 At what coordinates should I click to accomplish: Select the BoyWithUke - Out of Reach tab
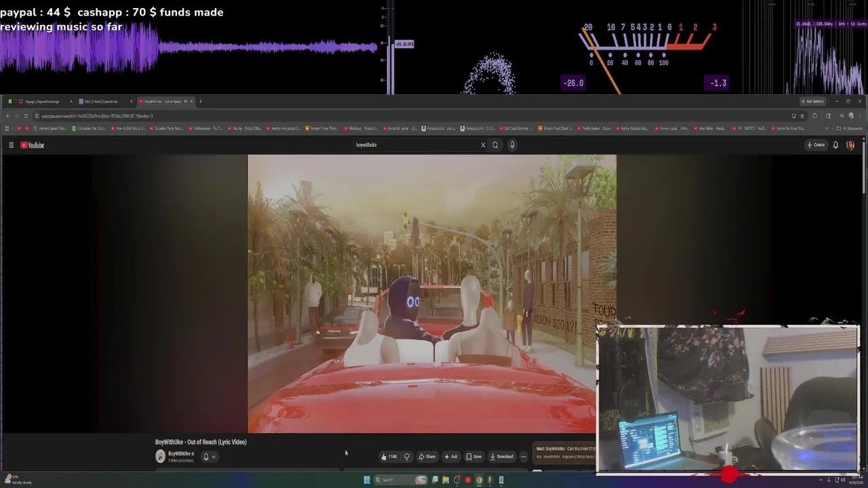click(163, 102)
